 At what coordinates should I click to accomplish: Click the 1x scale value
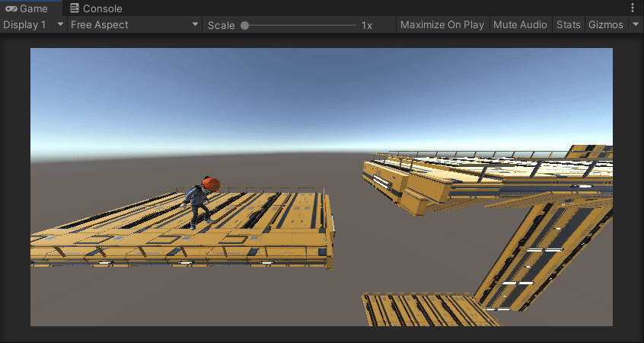pyautogui.click(x=367, y=25)
